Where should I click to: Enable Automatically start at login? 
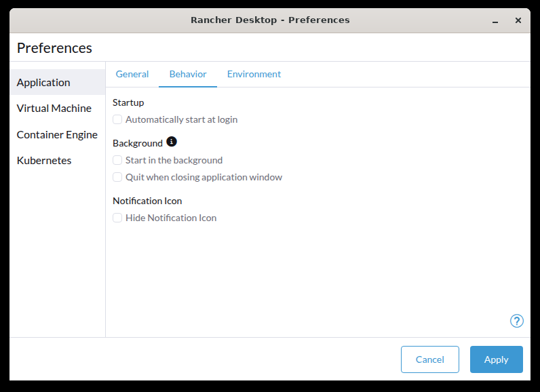coord(117,119)
